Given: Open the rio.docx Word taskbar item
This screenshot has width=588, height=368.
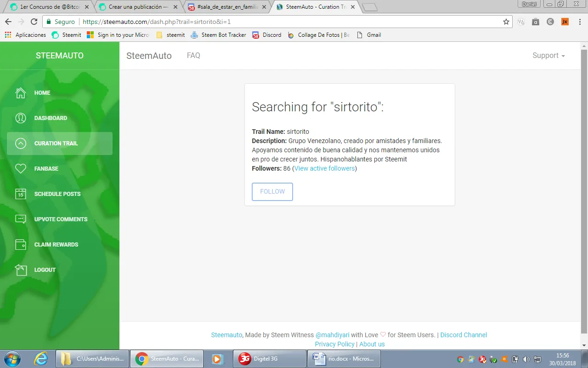Looking at the screenshot, I should [x=344, y=359].
